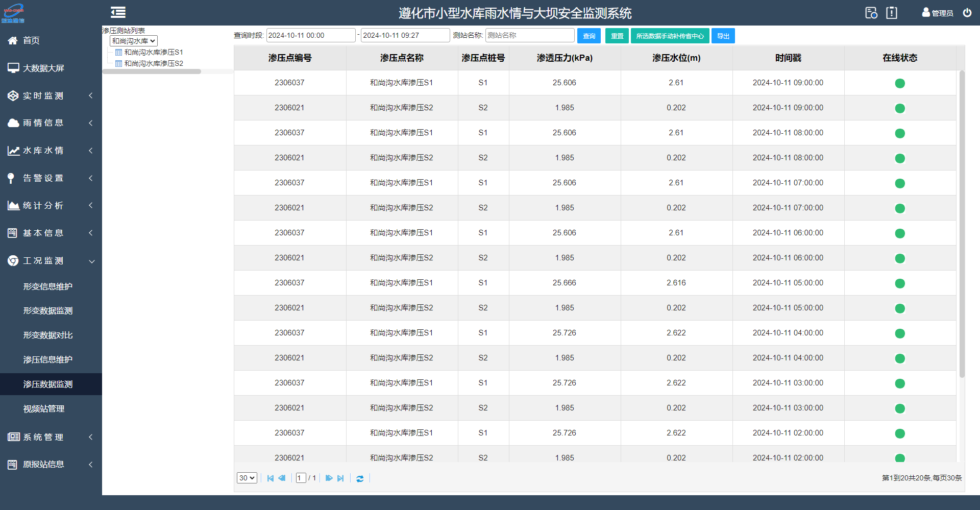
Task: Sort by 时间戳 column header
Action: pyautogui.click(x=788, y=58)
